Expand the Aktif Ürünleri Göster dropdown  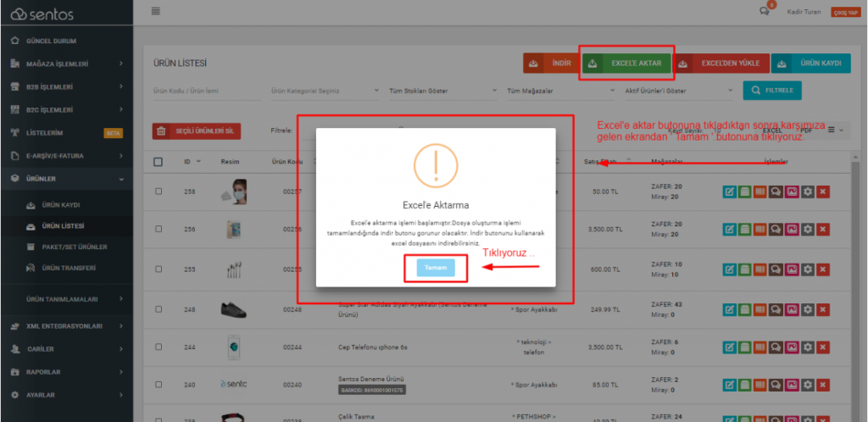[676, 91]
